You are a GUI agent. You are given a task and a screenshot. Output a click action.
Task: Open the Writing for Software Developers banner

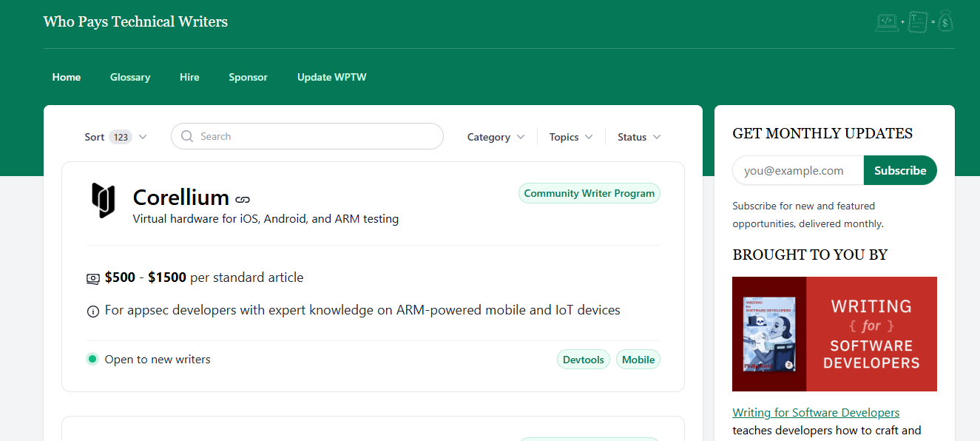834,334
